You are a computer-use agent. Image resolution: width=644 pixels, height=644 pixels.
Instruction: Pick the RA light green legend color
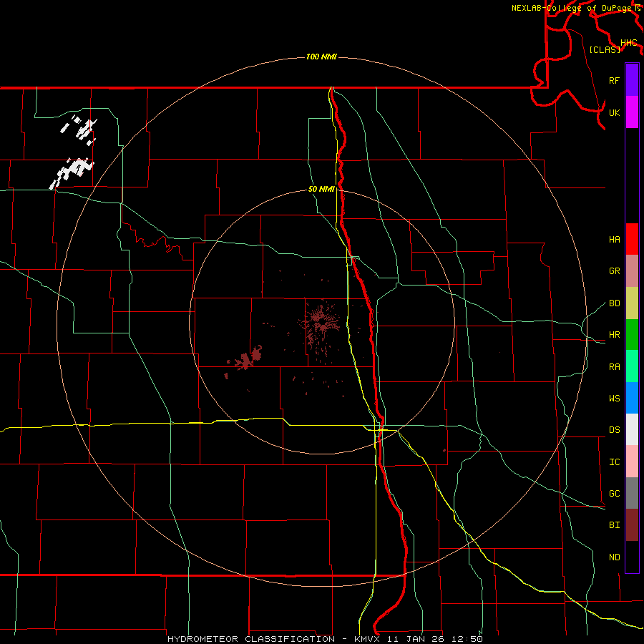click(x=632, y=366)
